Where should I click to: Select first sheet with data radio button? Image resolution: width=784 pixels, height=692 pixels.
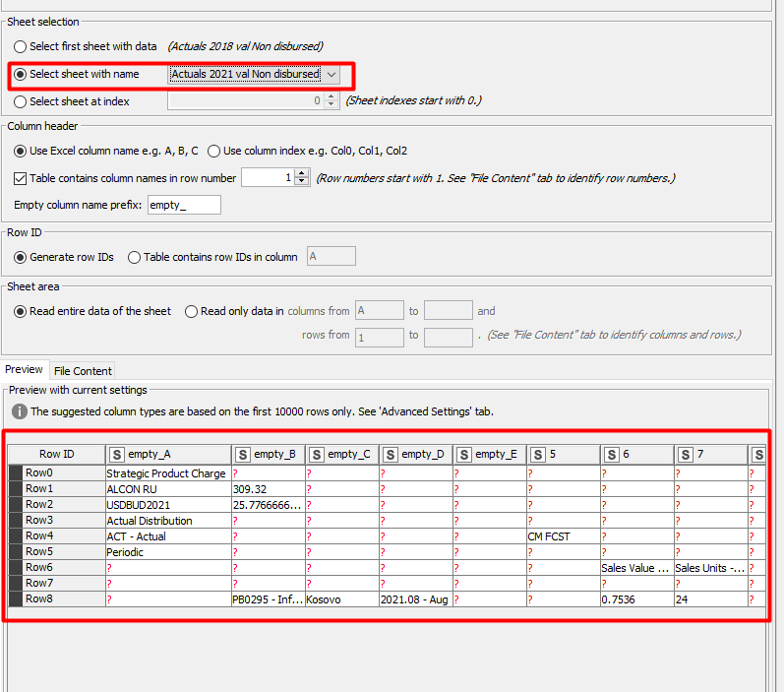pyautogui.click(x=20, y=46)
